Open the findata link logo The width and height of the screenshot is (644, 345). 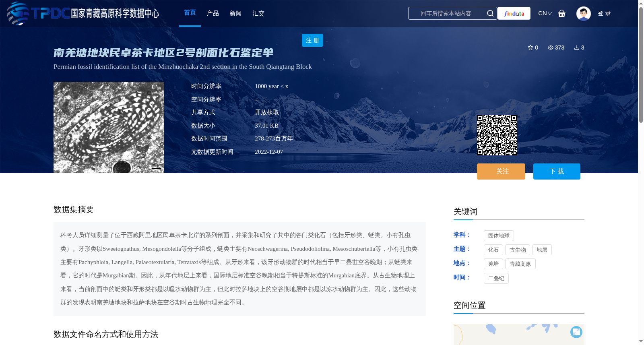pyautogui.click(x=514, y=13)
